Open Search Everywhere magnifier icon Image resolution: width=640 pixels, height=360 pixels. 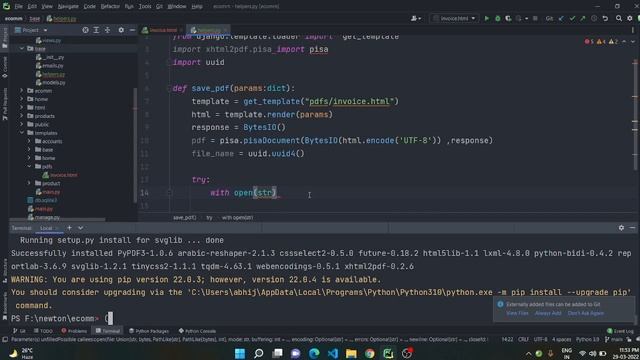[619, 18]
